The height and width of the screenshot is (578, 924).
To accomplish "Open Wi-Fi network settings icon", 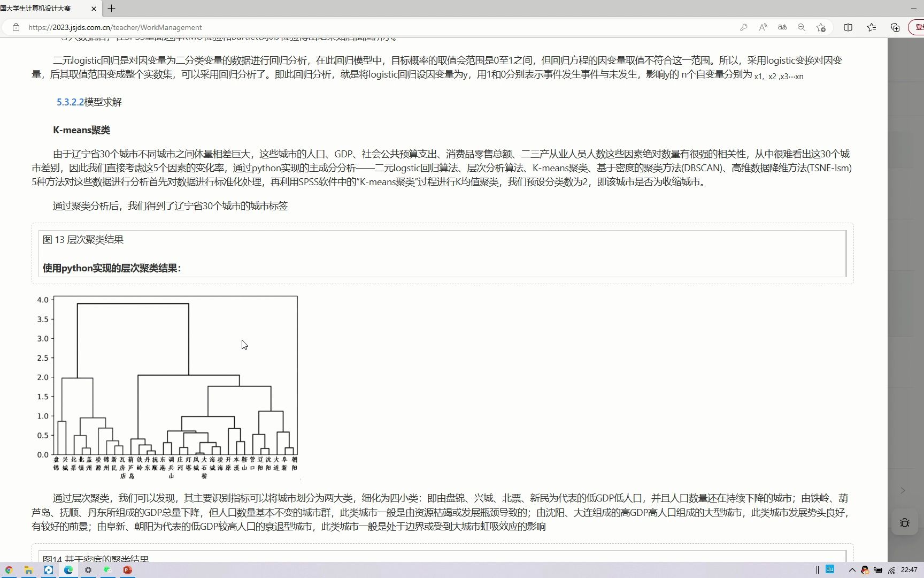I will coord(891,570).
